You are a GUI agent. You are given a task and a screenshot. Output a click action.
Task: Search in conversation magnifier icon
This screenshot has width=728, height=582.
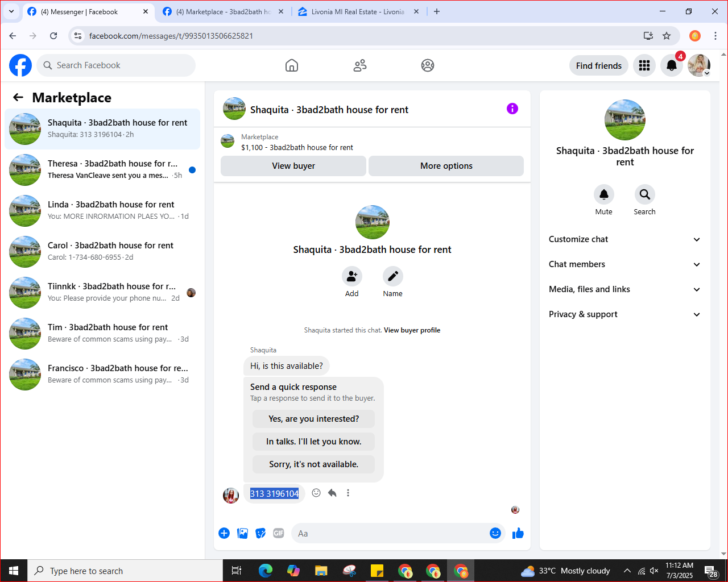tap(645, 194)
